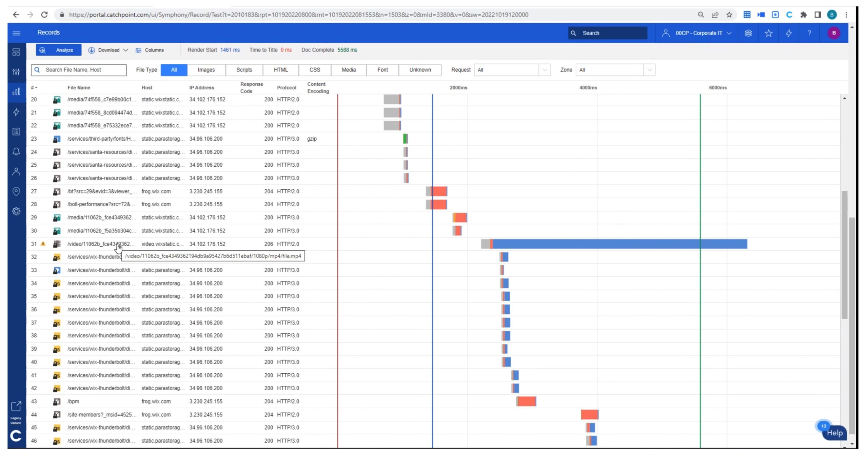The width and height of the screenshot is (868, 457).
Task: Click the star favorites icon in the blue header
Action: coord(768,33)
